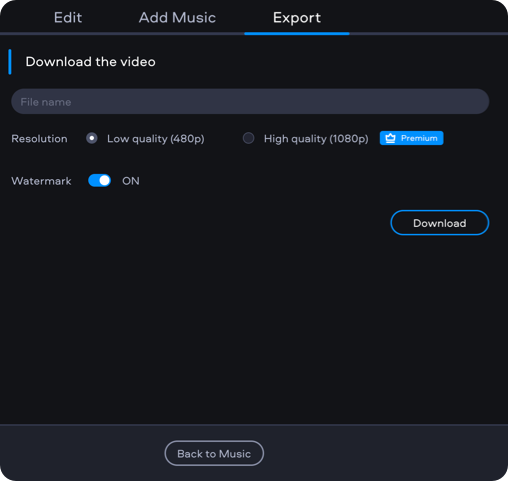Choose the High quality (1080p) radio button
This screenshot has width=508, height=481.
[x=248, y=138]
